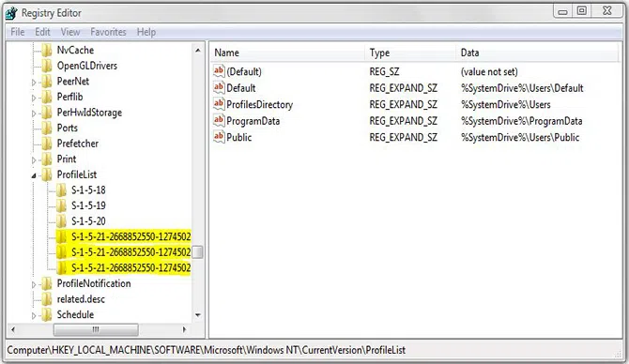Open the Favorites menu
The height and width of the screenshot is (364, 629).
[x=108, y=32]
